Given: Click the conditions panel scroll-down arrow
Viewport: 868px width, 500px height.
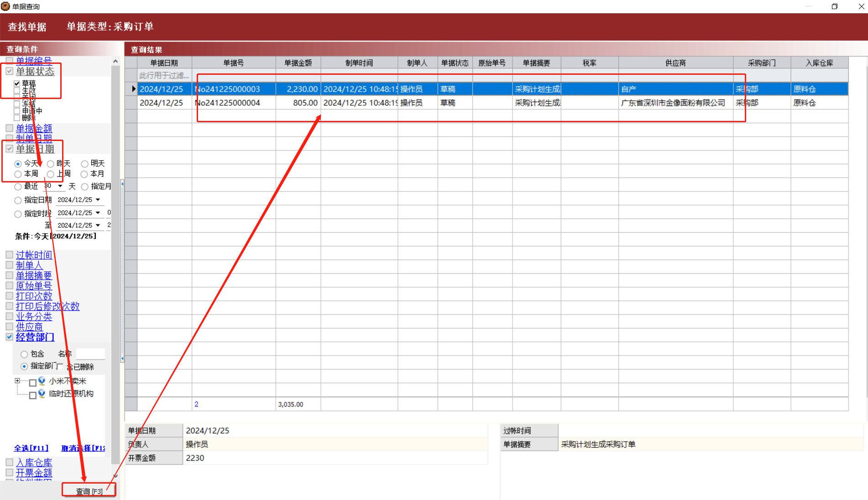Looking at the screenshot, I should pos(115,476).
